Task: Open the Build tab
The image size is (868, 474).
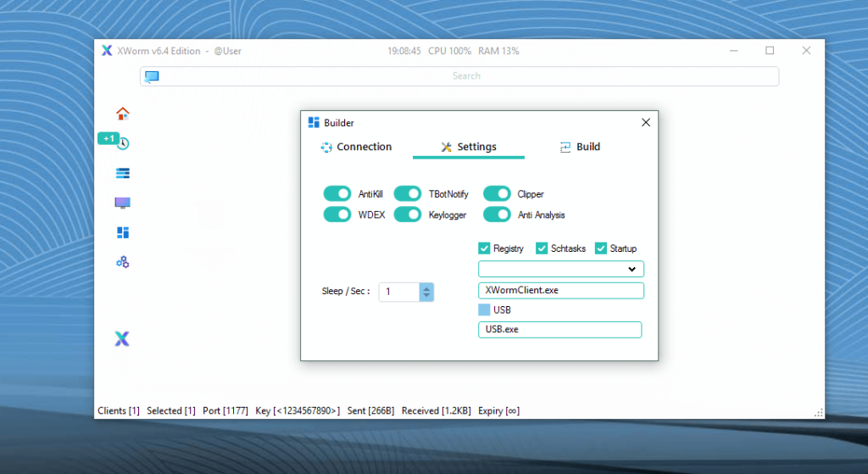Action: [x=580, y=147]
